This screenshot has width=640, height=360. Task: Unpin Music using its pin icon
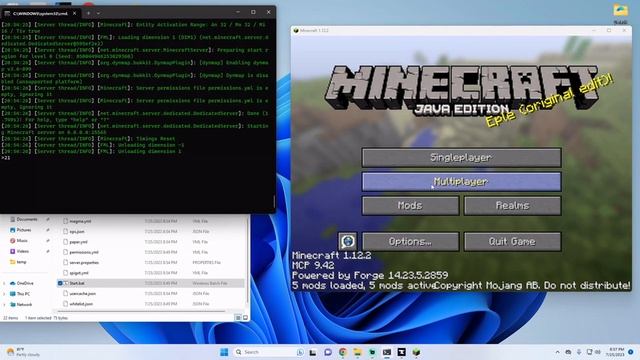tap(48, 240)
